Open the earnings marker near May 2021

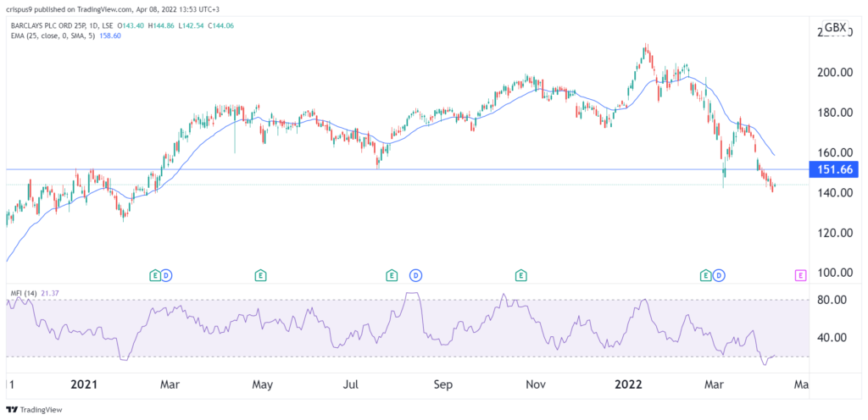[259, 274]
